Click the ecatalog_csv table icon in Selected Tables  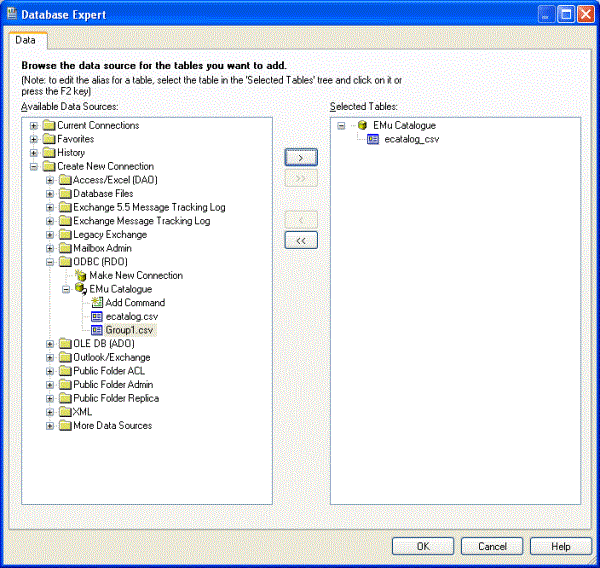(374, 139)
